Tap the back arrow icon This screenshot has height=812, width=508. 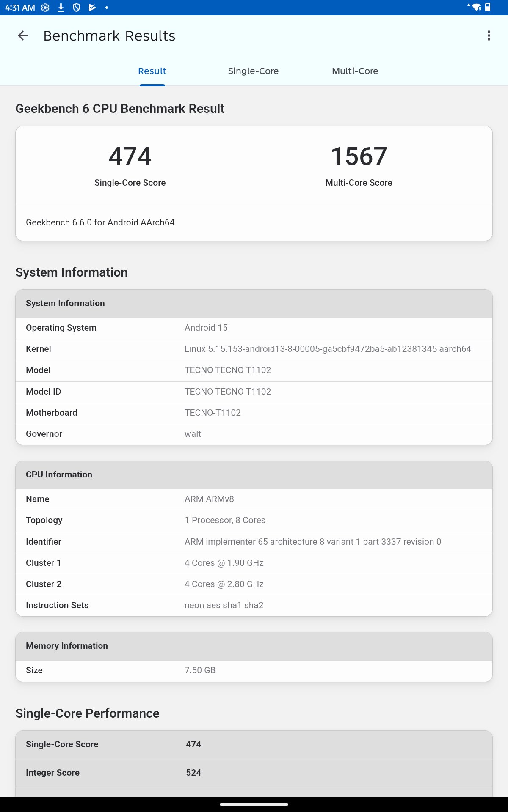click(x=23, y=36)
